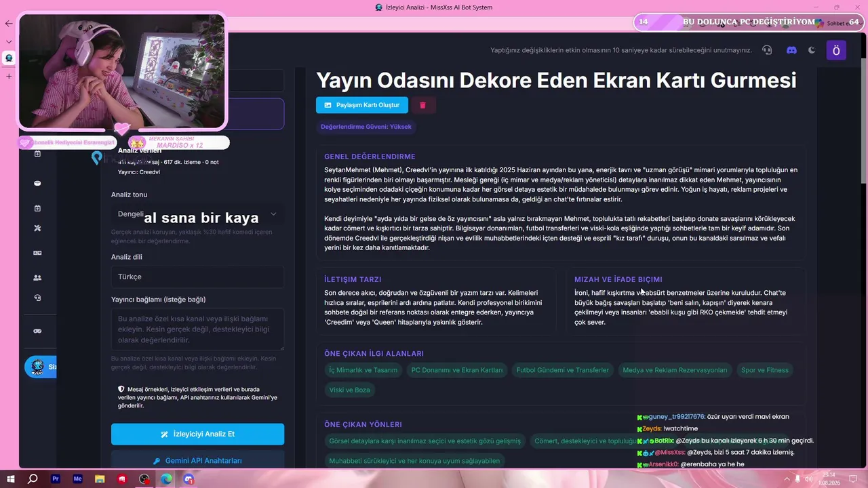Open the headset support icon in the header
This screenshot has height=488, width=868.
[x=767, y=50]
